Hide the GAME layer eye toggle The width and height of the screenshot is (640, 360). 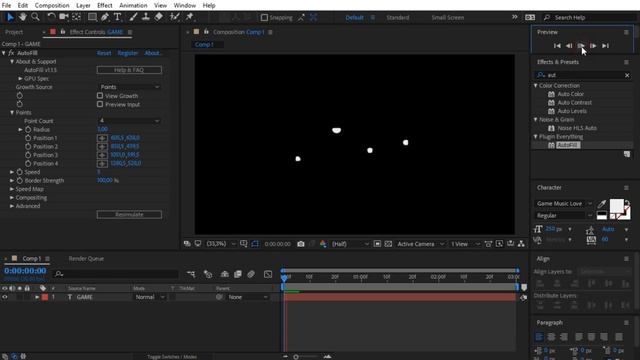coord(4,297)
